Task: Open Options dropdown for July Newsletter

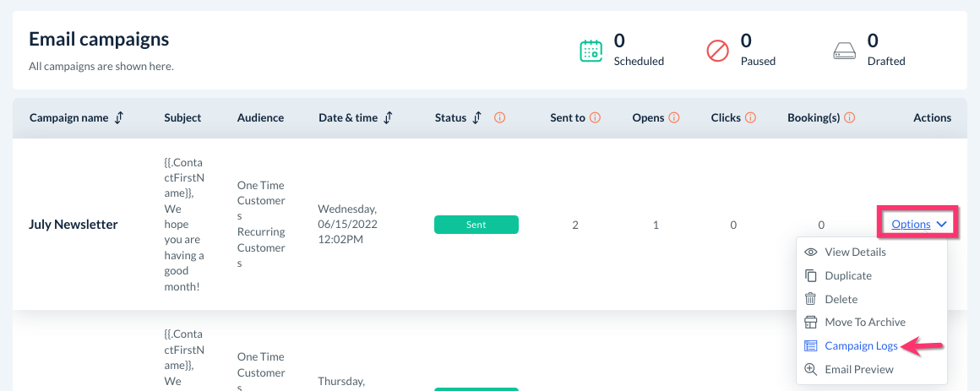Action: [x=917, y=225]
